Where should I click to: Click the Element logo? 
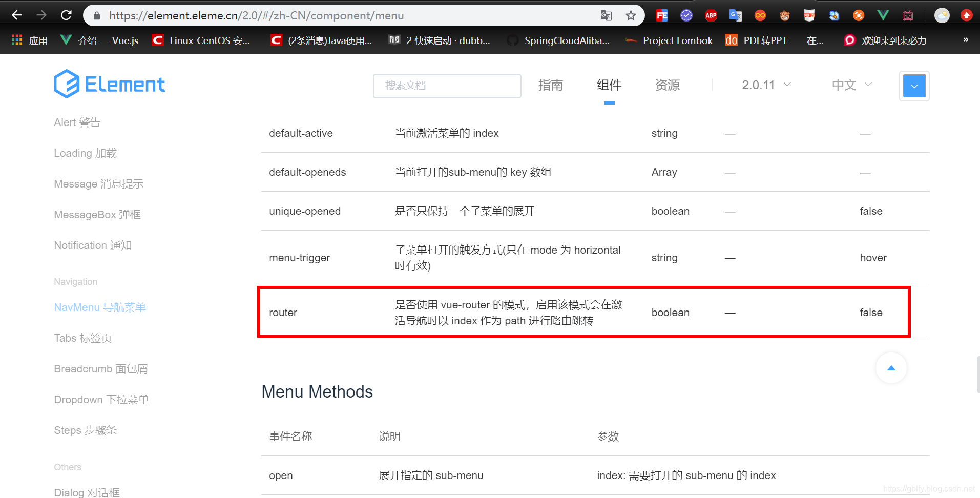[x=109, y=84]
